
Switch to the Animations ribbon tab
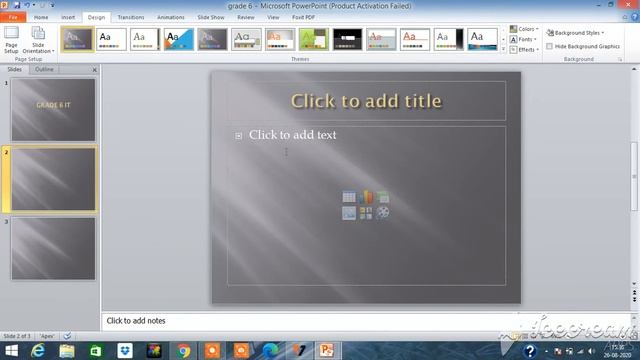(x=171, y=17)
